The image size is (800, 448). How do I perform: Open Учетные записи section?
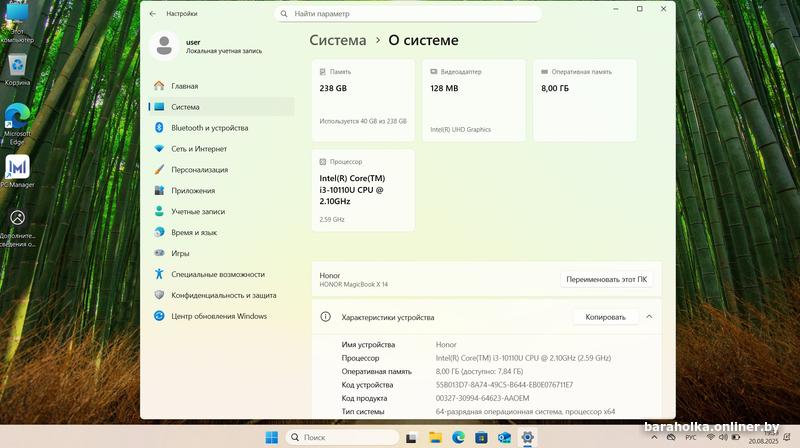point(221,211)
